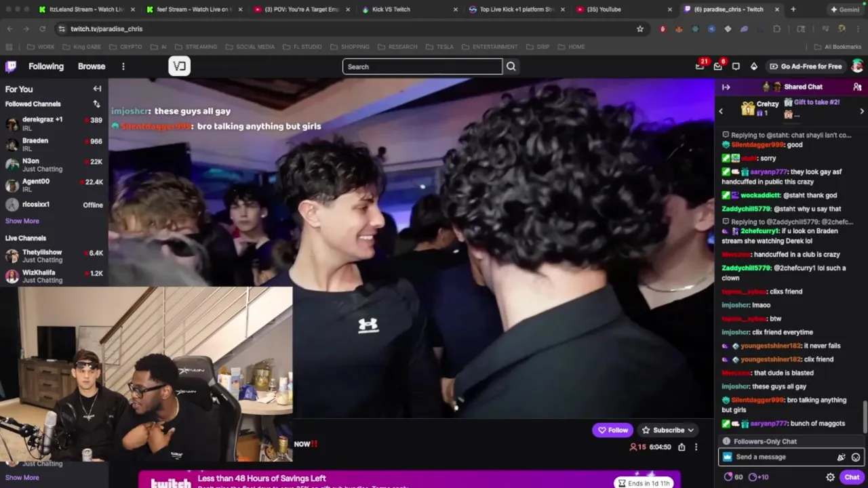868x488 pixels.
Task: Open Braeden channel in sidebar
Action: tap(54, 144)
